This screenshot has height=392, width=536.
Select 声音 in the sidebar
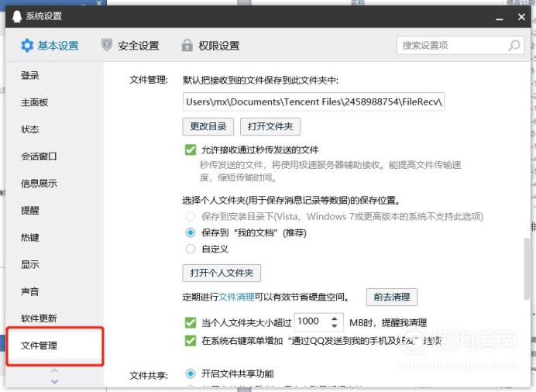30,291
